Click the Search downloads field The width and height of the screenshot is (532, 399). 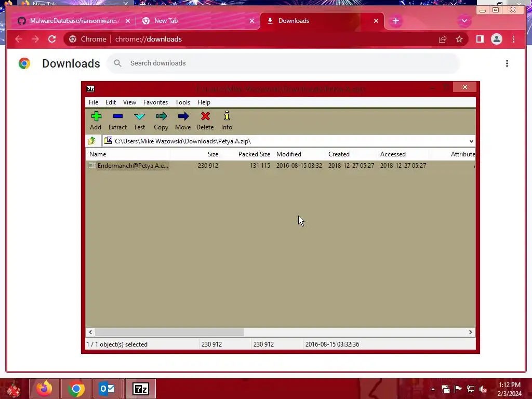[284, 63]
